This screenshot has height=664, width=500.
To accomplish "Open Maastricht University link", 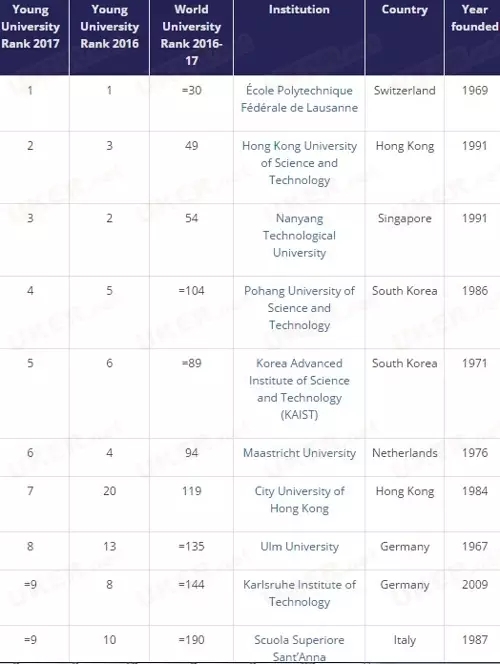I will (299, 453).
